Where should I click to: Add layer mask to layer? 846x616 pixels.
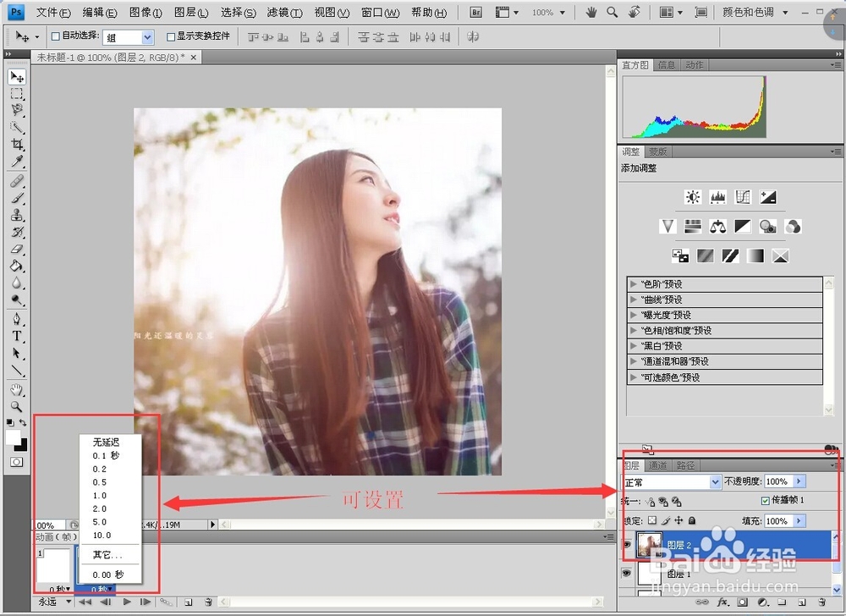point(743,602)
